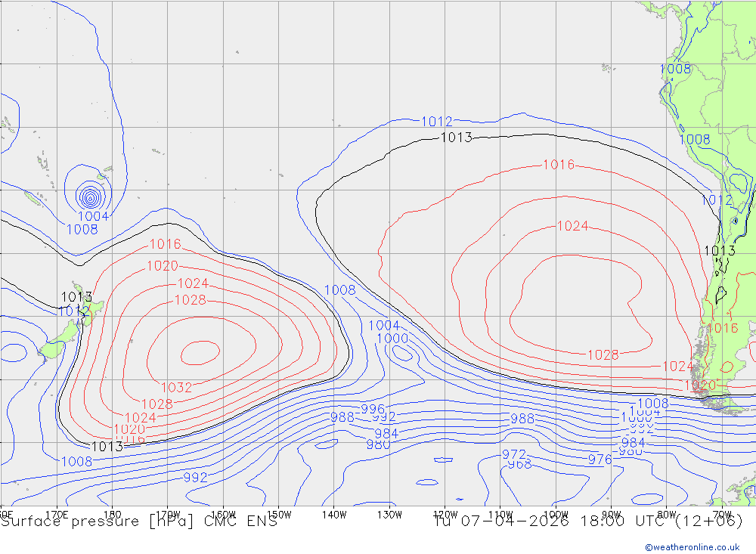Viewport: 756px width, 554px height.
Task: Click the black 1013 label on the Chilean coast
Action: (720, 251)
